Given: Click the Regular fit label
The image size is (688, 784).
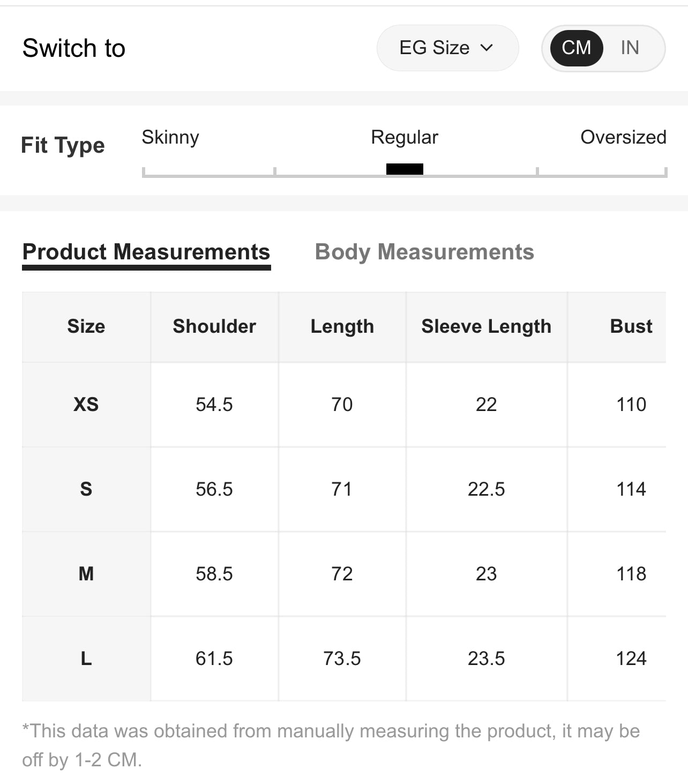Looking at the screenshot, I should pyautogui.click(x=405, y=137).
